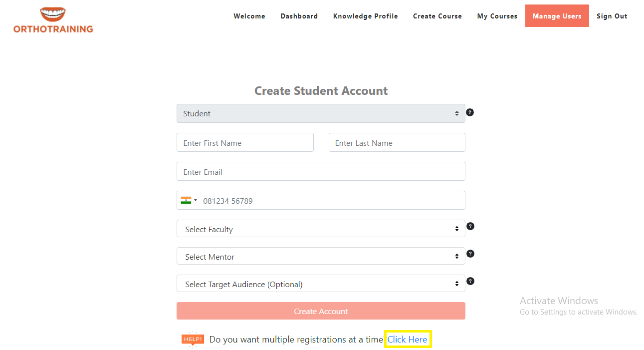
Task: Open Knowledge Profile in navigation
Action: tap(365, 16)
